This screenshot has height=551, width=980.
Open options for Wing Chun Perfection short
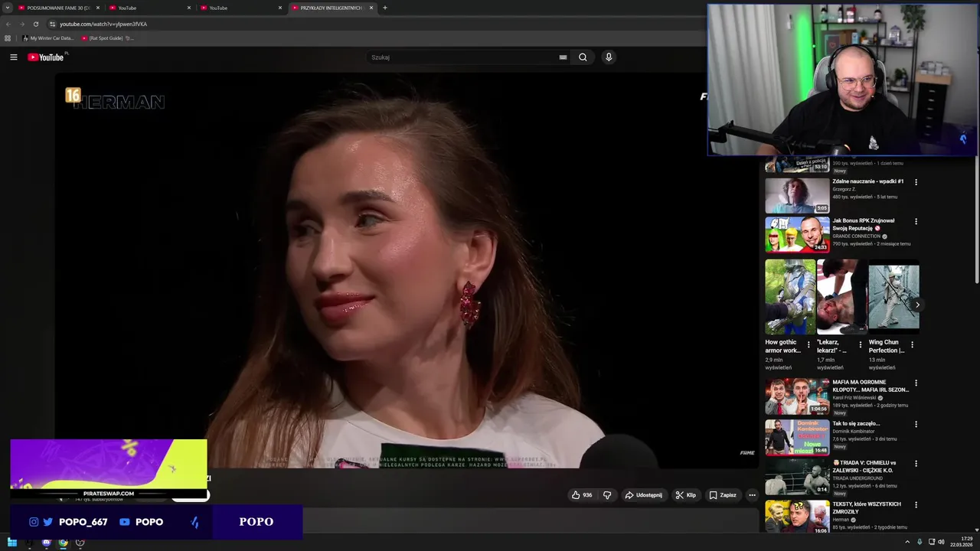coord(912,344)
